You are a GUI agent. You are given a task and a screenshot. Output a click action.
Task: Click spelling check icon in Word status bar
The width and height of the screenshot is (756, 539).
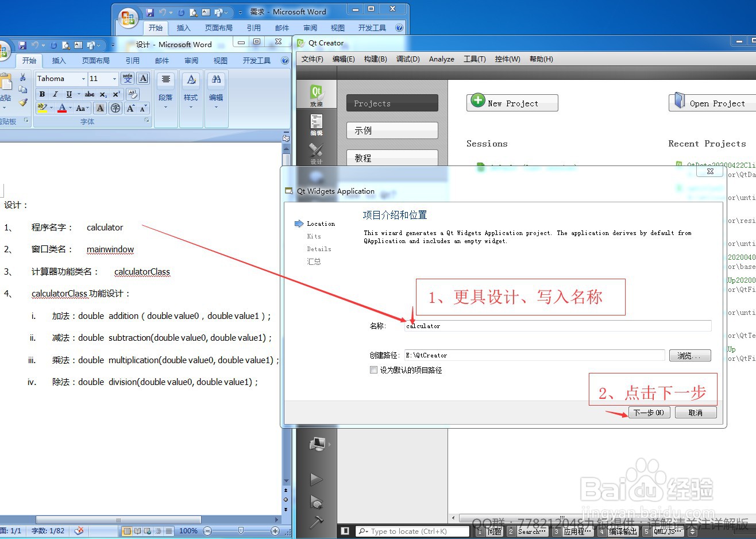coord(79,531)
